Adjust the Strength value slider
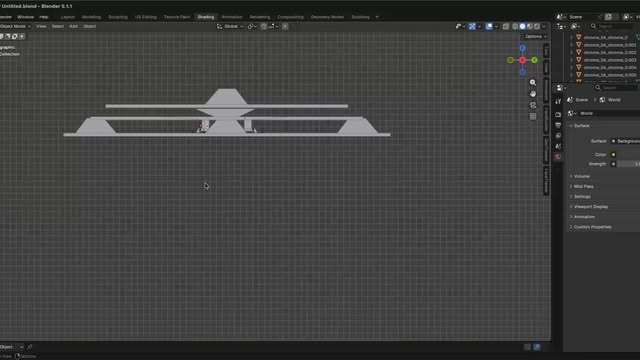The width and height of the screenshot is (640, 360). coord(628,164)
